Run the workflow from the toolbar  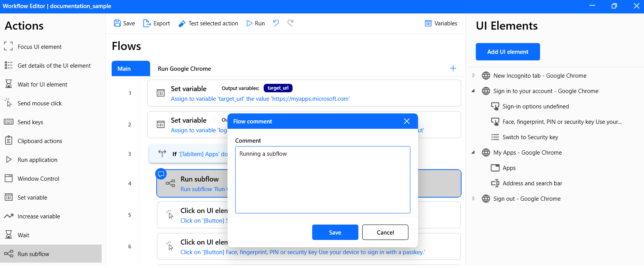point(256,23)
